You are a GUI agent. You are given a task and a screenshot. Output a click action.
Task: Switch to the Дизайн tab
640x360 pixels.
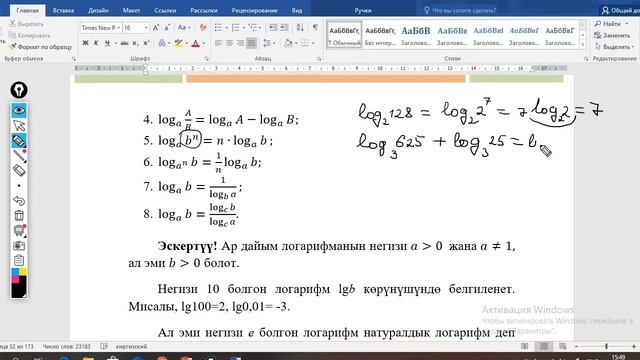click(98, 10)
